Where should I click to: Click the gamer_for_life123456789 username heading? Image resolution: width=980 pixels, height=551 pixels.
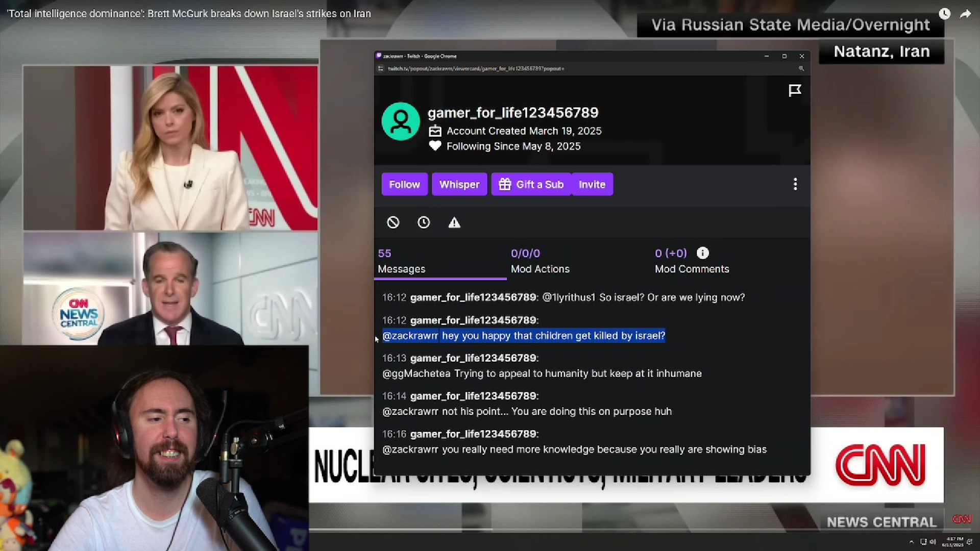click(513, 113)
